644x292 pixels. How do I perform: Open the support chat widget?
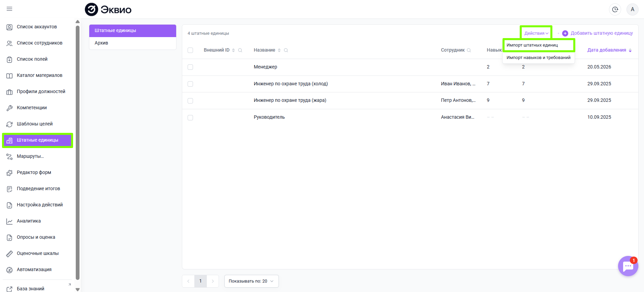point(628,266)
